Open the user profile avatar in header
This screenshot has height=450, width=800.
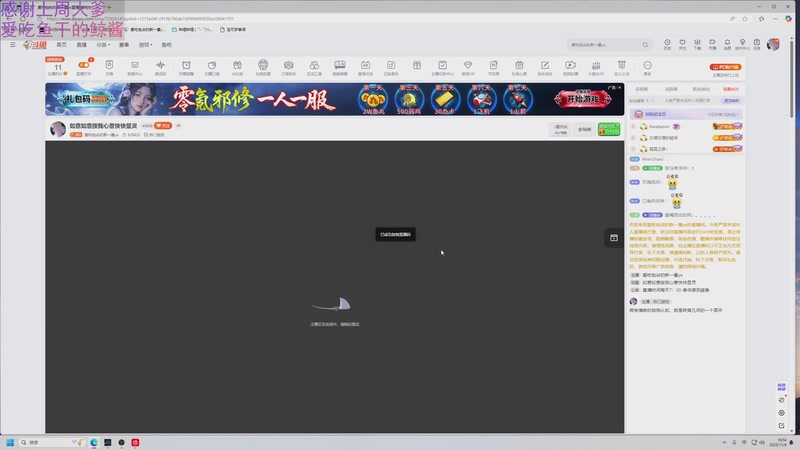point(773,44)
